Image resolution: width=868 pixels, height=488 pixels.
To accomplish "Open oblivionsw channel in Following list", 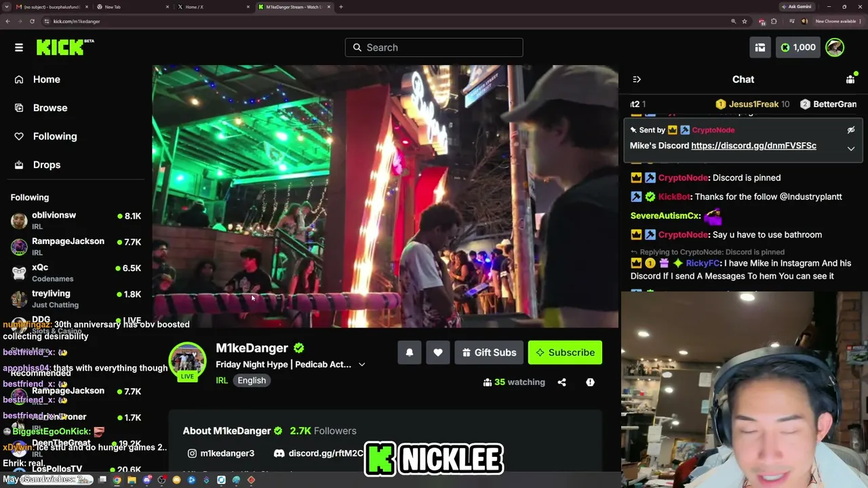I will pos(76,220).
